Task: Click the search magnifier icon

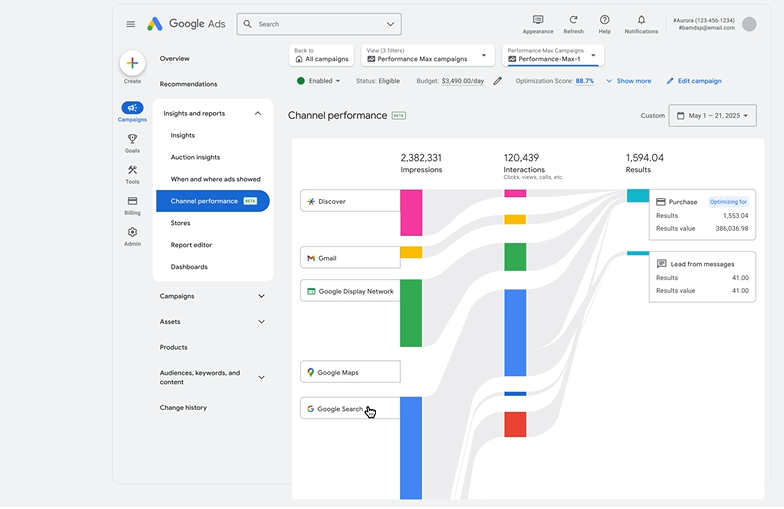Action: click(x=248, y=24)
